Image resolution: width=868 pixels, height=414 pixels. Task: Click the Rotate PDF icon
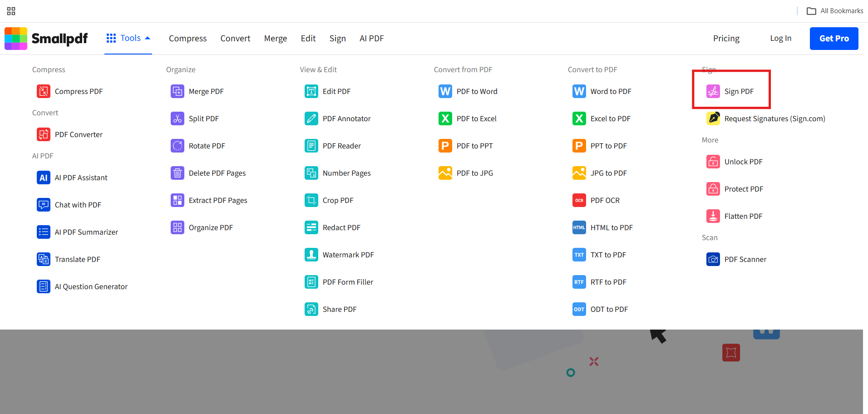pyautogui.click(x=178, y=146)
